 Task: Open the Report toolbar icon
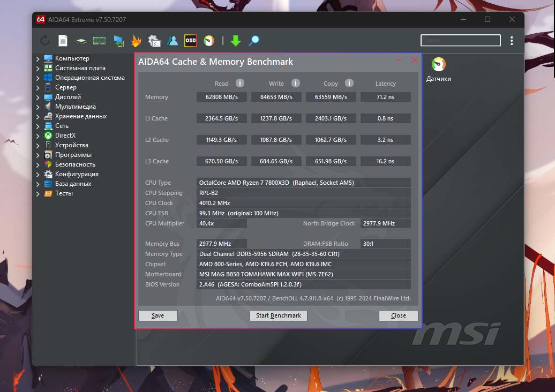point(63,41)
